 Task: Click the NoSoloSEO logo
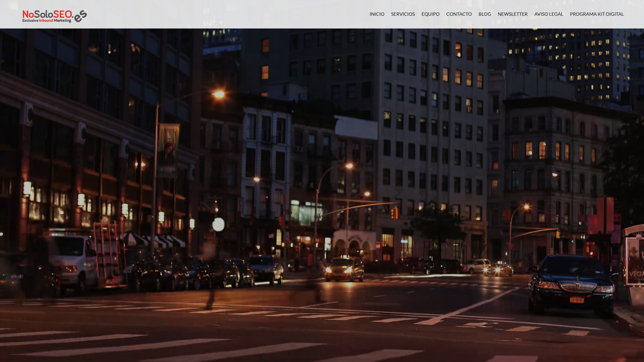[47, 14]
